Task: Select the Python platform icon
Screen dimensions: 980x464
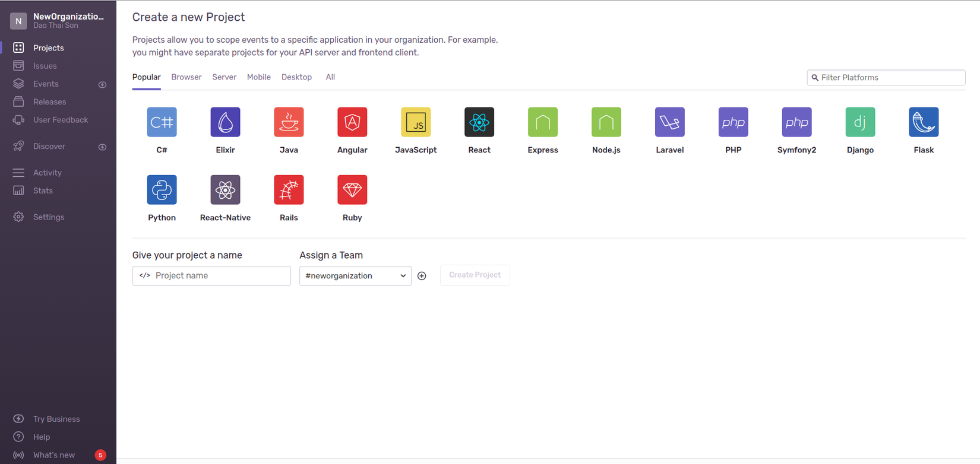Action: coord(162,190)
